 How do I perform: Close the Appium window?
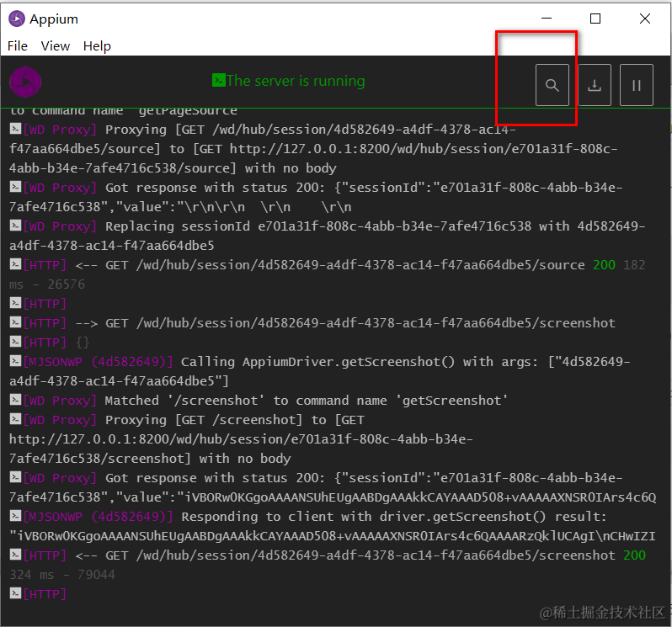click(644, 19)
